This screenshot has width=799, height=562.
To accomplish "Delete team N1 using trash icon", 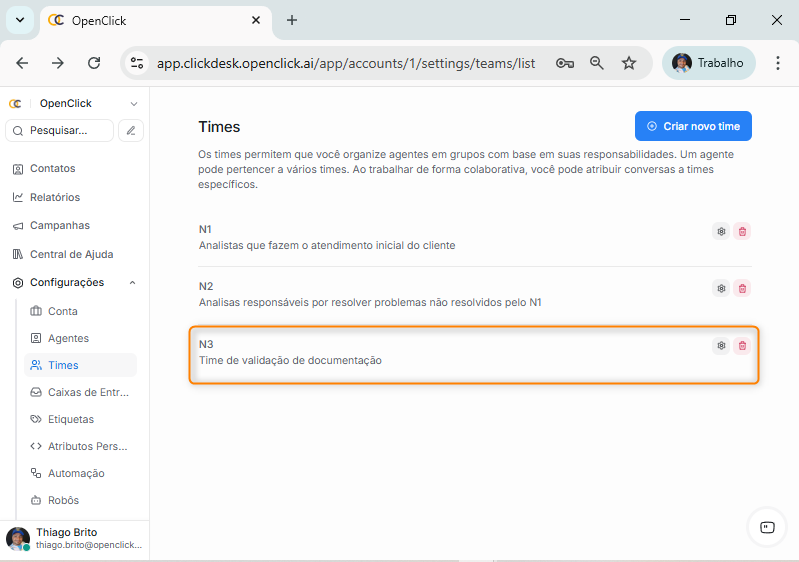I will point(742,231).
